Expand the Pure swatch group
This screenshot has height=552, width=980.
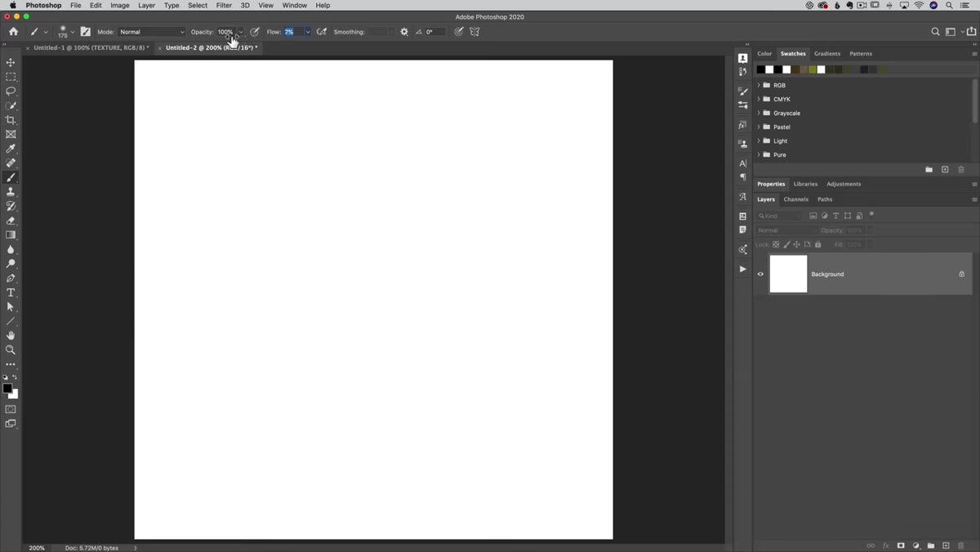(759, 154)
